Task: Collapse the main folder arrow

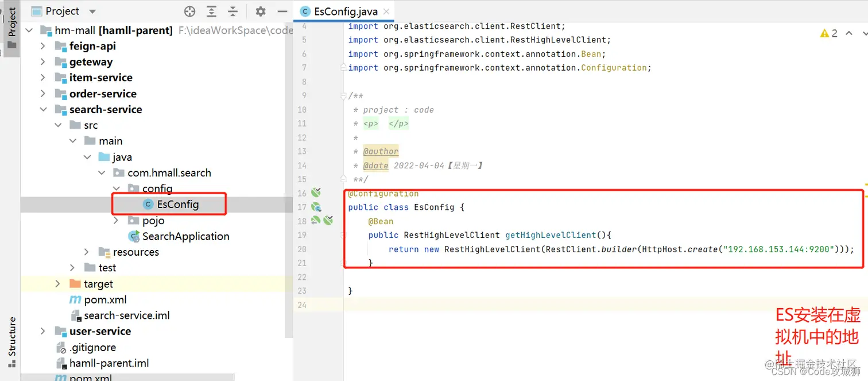Action: click(x=72, y=141)
